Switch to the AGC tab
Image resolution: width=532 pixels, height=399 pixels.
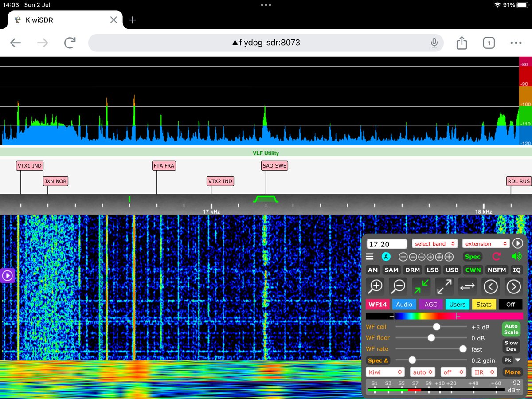(430, 305)
